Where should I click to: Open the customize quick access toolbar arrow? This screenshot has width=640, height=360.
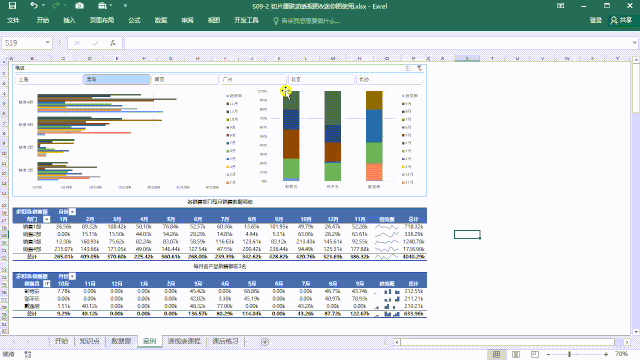click(x=125, y=6)
